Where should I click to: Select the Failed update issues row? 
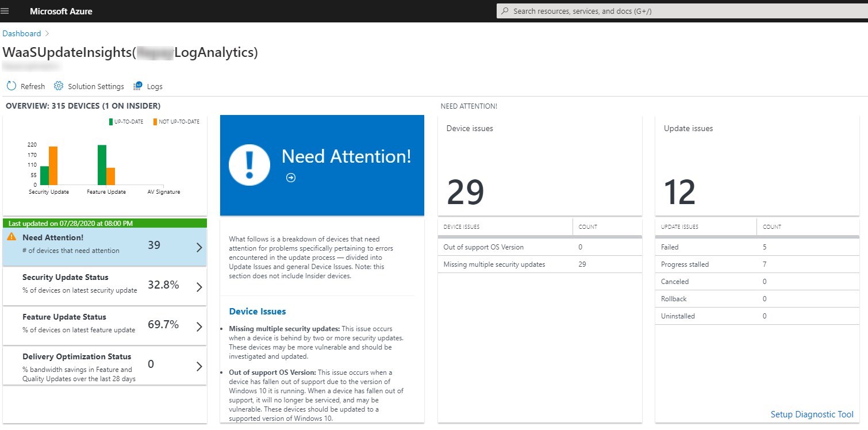pos(757,247)
